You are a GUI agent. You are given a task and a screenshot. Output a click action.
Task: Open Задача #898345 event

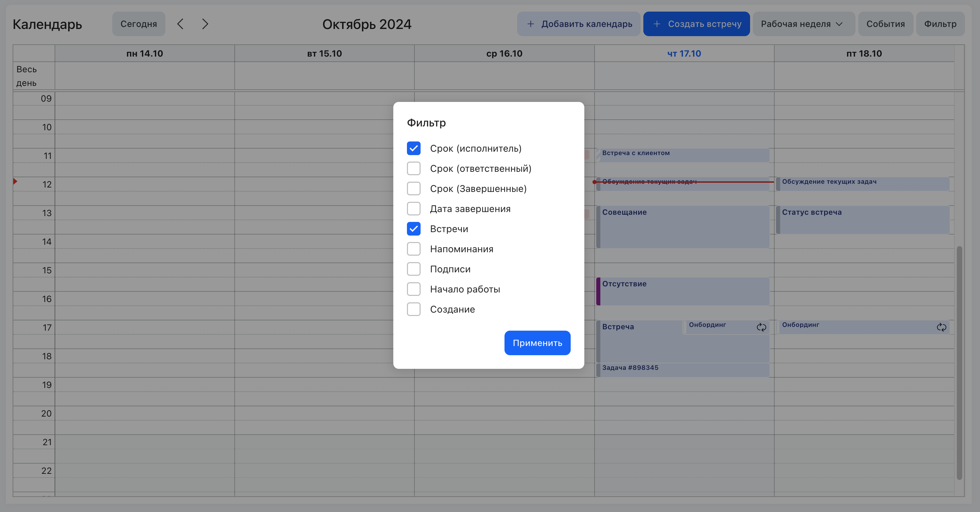point(683,370)
